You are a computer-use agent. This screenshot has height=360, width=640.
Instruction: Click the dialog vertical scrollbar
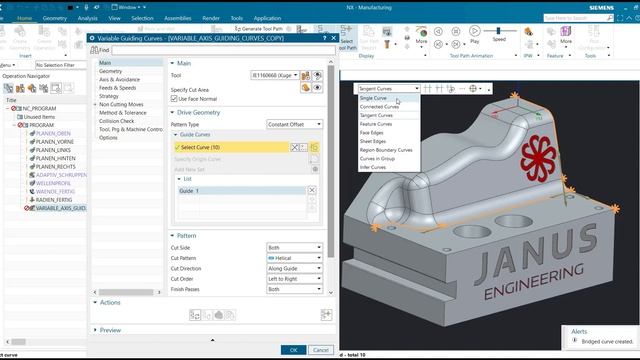(x=331, y=161)
